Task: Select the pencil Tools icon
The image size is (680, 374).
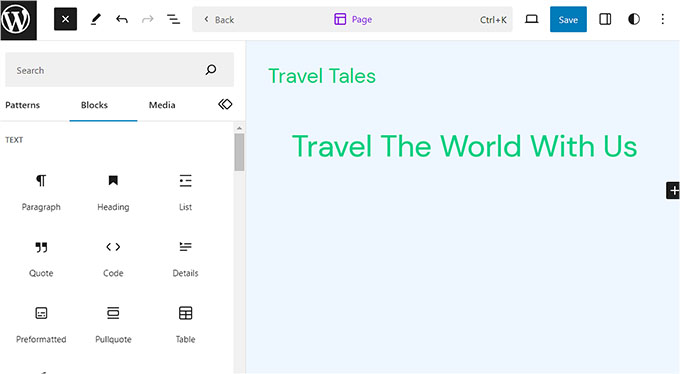Action: point(95,20)
